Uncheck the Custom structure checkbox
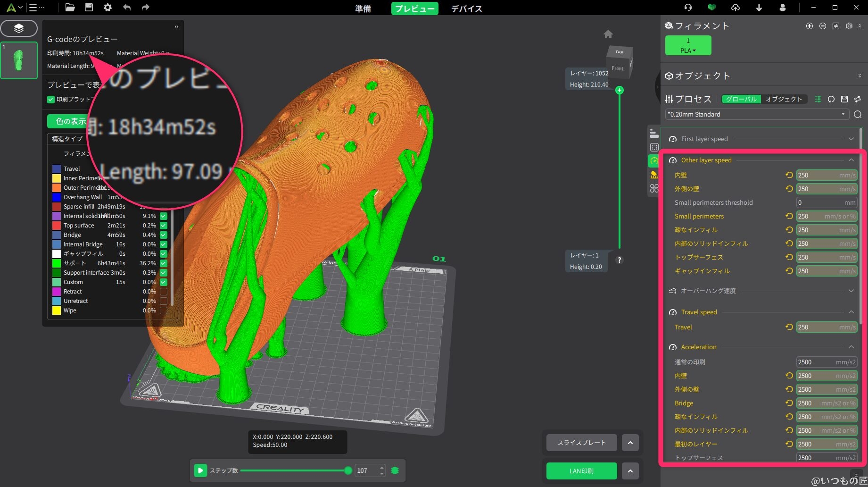Viewport: 868px width, 487px height. coord(163,282)
